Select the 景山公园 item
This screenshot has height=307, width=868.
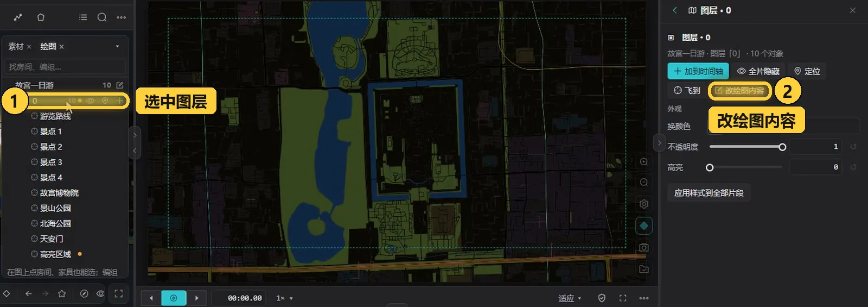55,208
